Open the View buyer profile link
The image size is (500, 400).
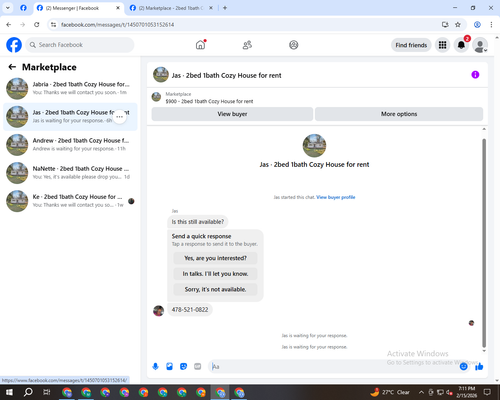[x=336, y=197]
